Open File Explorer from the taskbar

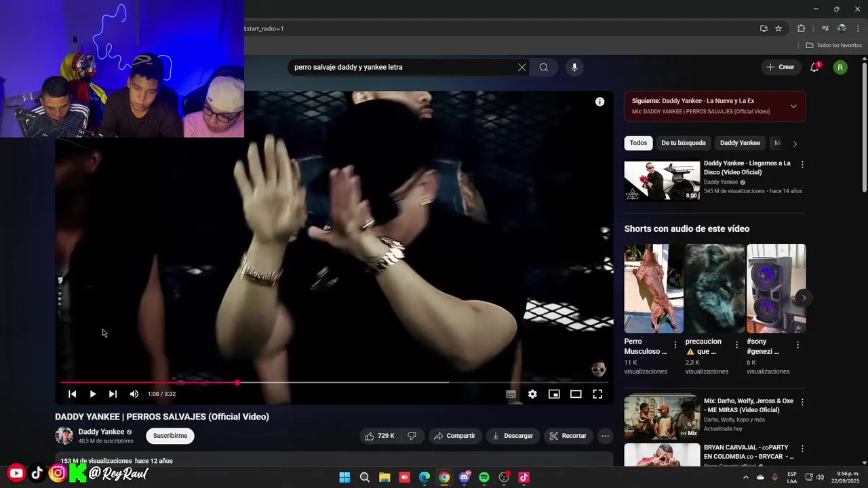pos(384,477)
